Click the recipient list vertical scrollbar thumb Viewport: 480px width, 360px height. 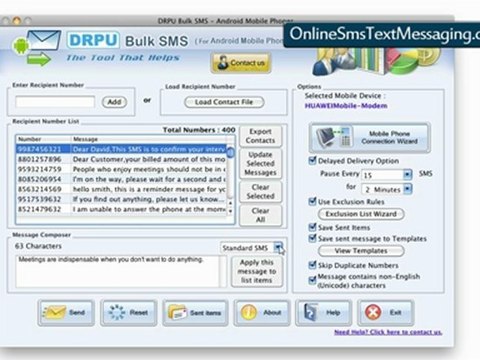(x=230, y=153)
